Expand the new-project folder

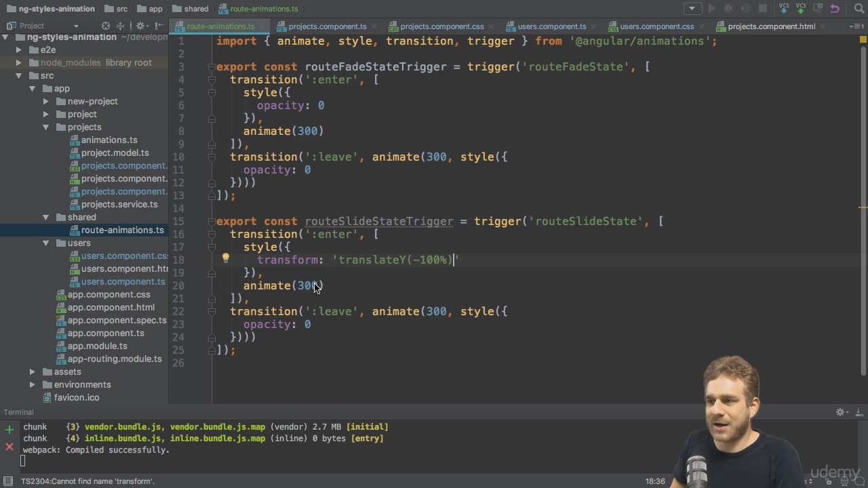[x=46, y=101]
